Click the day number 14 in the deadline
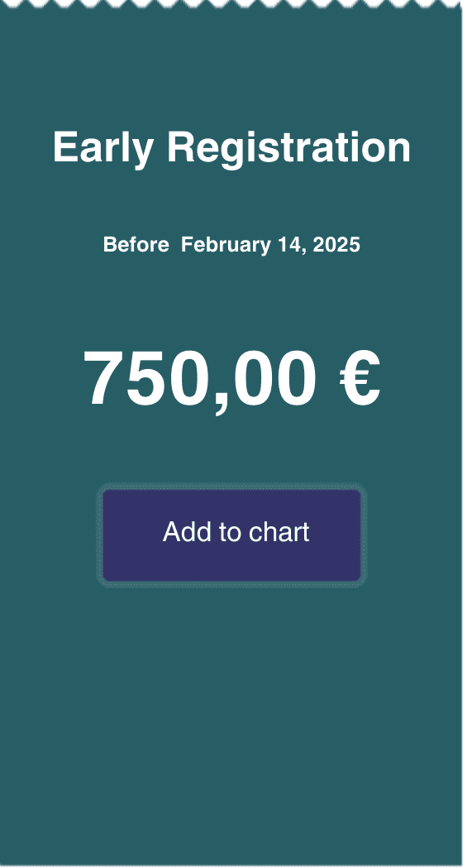The width and height of the screenshot is (472, 868). [x=290, y=245]
